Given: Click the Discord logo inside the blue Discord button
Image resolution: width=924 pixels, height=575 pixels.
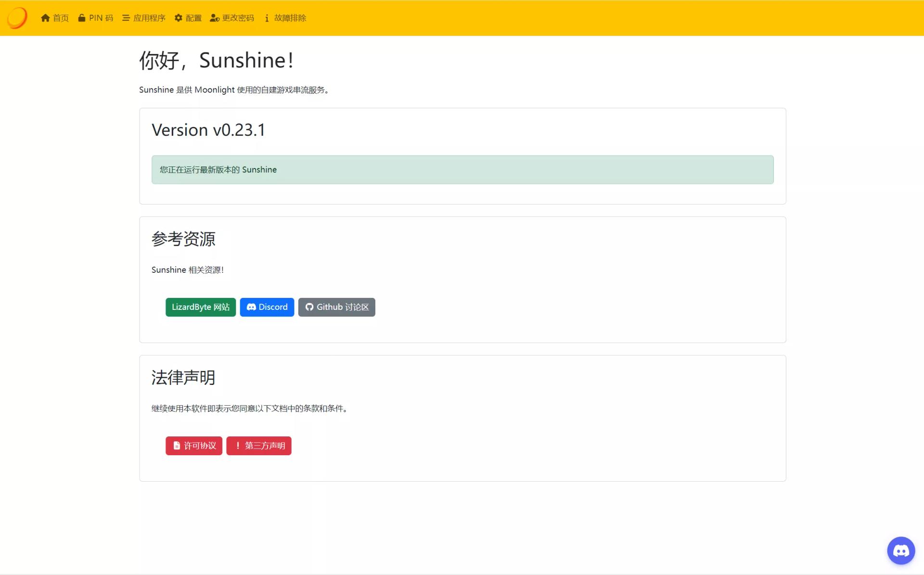Looking at the screenshot, I should click(251, 307).
